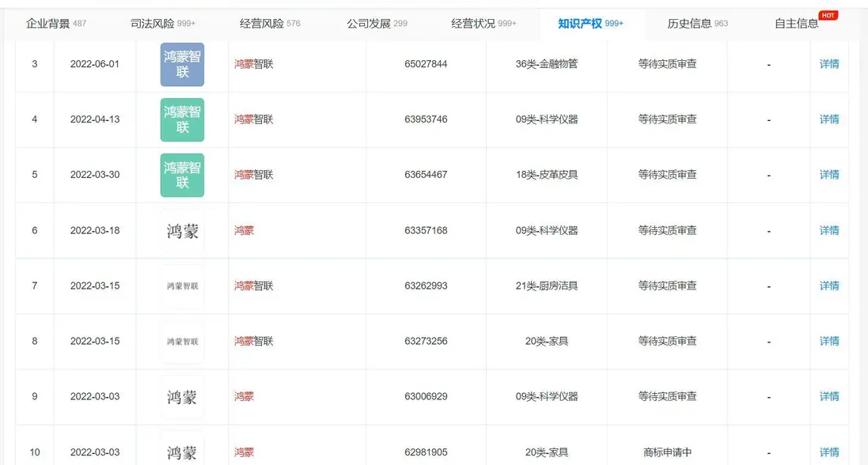
Task: Select registration number 63006929 cell
Action: [426, 397]
